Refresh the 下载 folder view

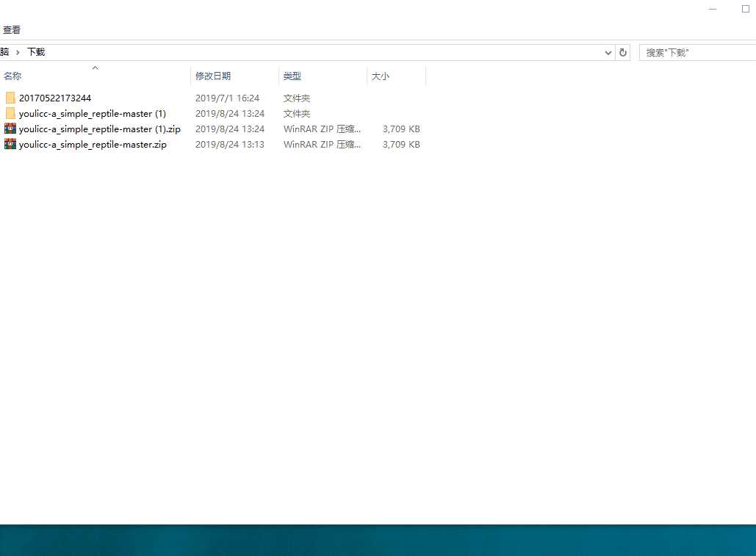(623, 53)
